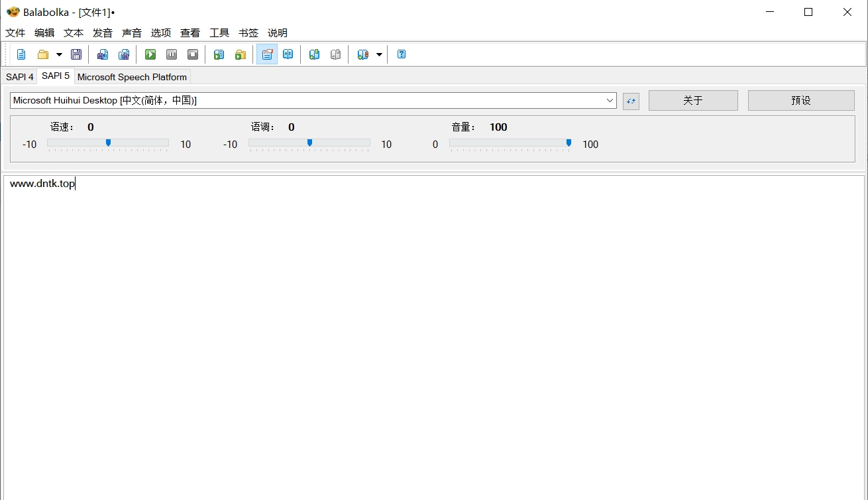Select the SAPI 5 tab

[x=56, y=76]
